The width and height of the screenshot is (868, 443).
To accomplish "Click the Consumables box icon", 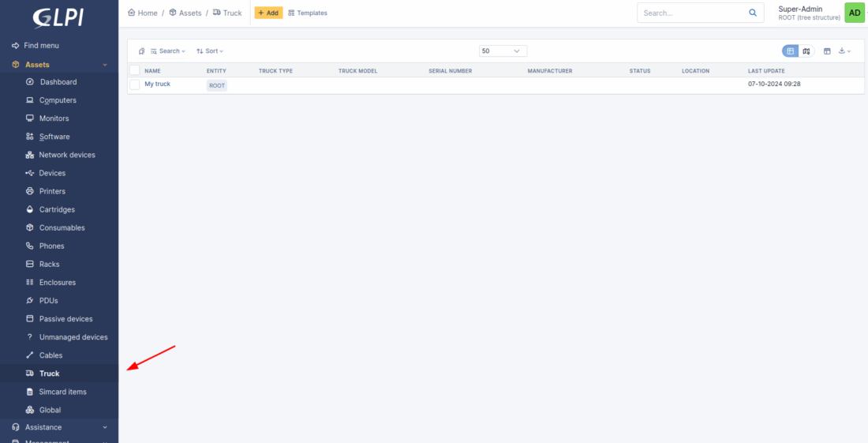I will [30, 228].
